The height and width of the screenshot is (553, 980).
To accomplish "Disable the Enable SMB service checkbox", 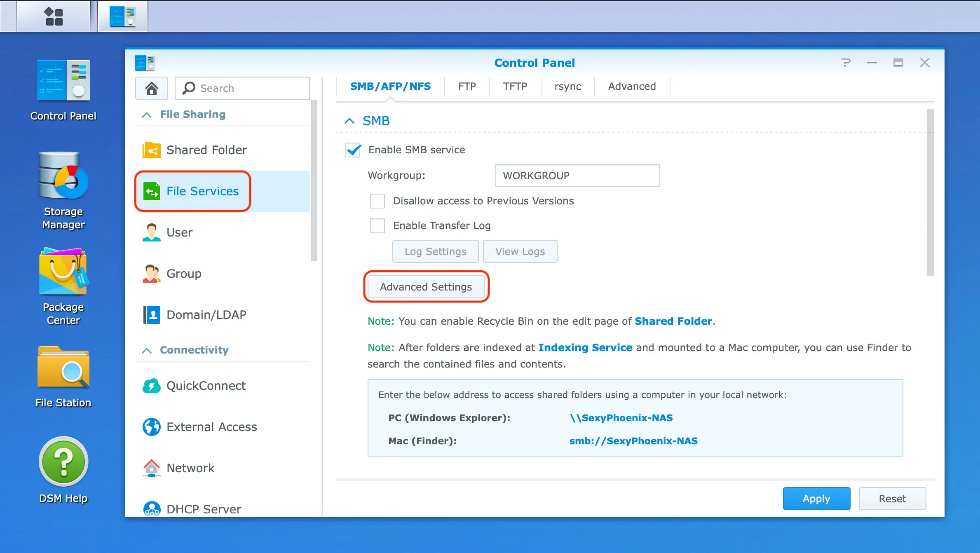I will point(353,150).
